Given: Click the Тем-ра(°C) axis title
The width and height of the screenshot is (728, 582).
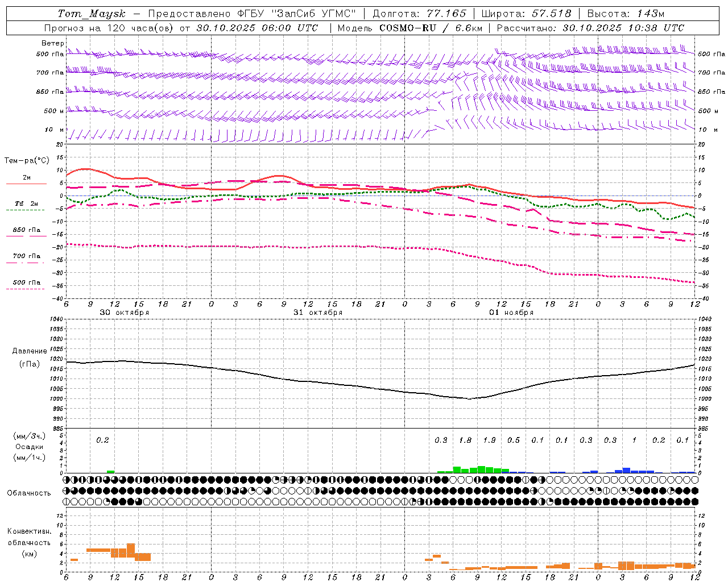Looking at the screenshot, I should click(27, 161).
